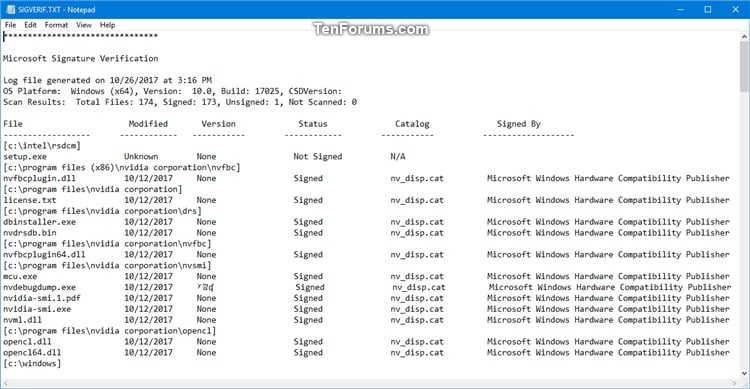The width and height of the screenshot is (750, 389).
Task: Click the "Version" column header text
Action: click(219, 124)
